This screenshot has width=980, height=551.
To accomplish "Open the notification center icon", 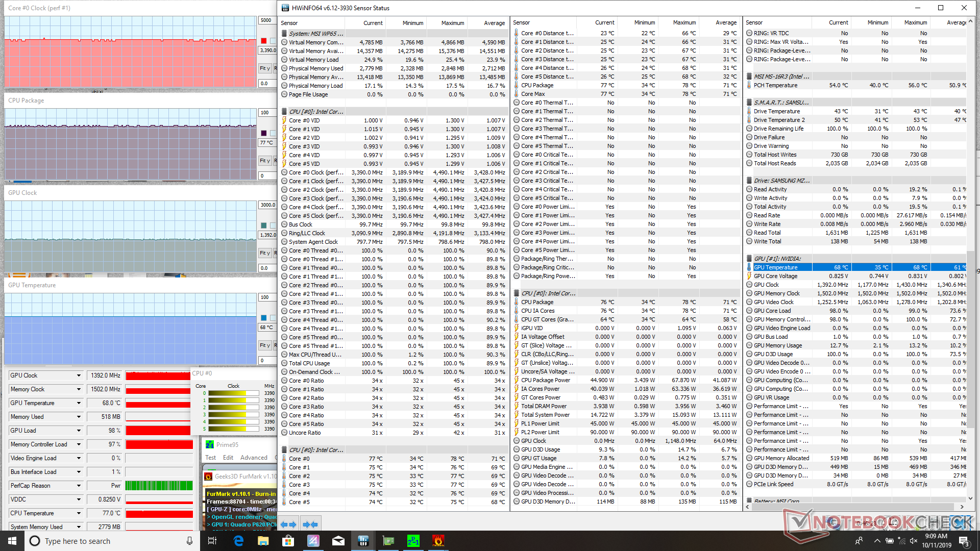I will pos(964,541).
